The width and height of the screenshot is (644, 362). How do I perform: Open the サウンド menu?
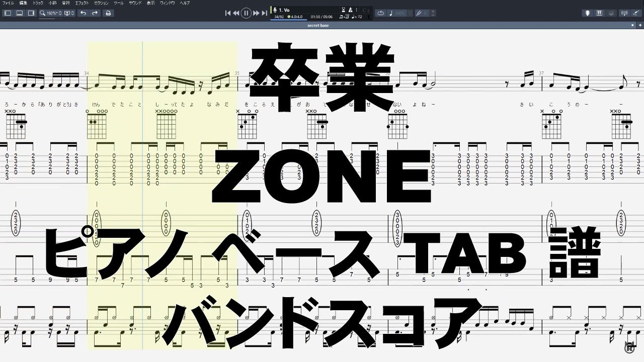[x=135, y=3]
